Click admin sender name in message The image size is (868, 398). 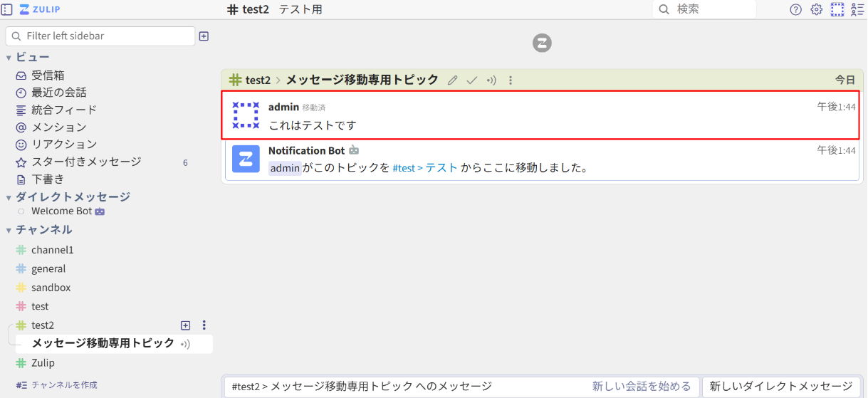click(283, 107)
